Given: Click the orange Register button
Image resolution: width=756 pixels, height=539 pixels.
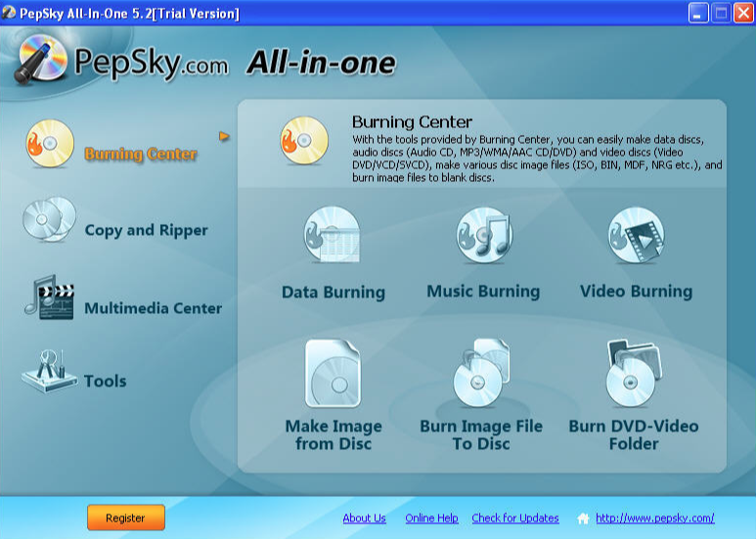Looking at the screenshot, I should (126, 517).
